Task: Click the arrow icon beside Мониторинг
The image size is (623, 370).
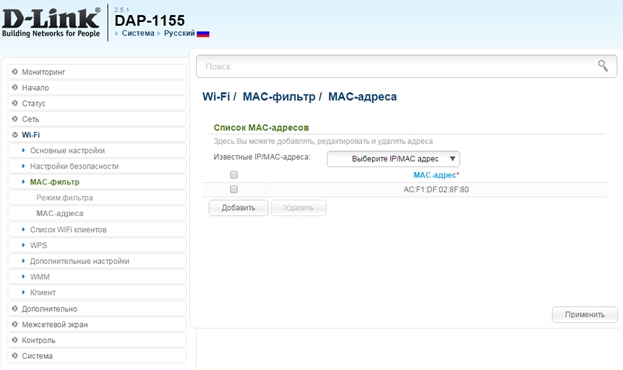Action: [x=15, y=72]
